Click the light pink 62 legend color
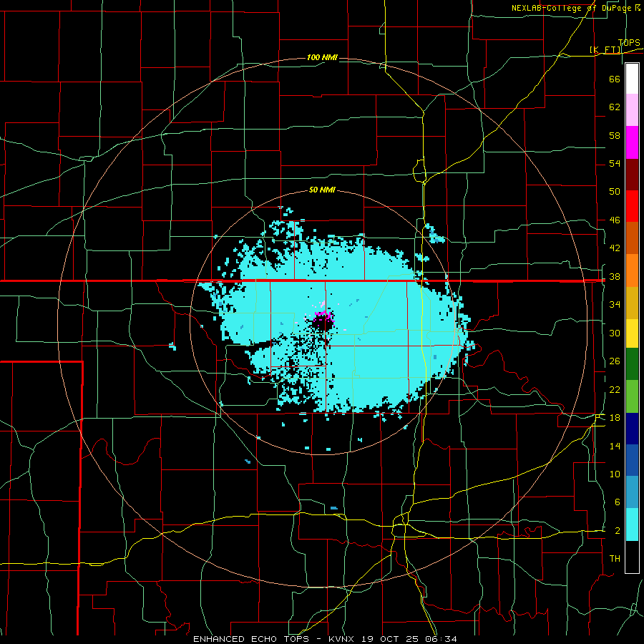This screenshot has width=644, height=644. pyautogui.click(x=632, y=110)
